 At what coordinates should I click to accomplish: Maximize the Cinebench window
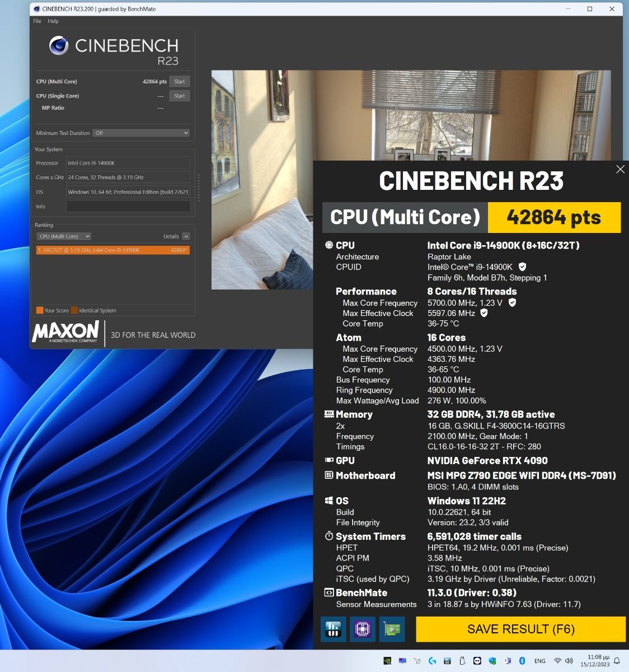pyautogui.click(x=590, y=9)
